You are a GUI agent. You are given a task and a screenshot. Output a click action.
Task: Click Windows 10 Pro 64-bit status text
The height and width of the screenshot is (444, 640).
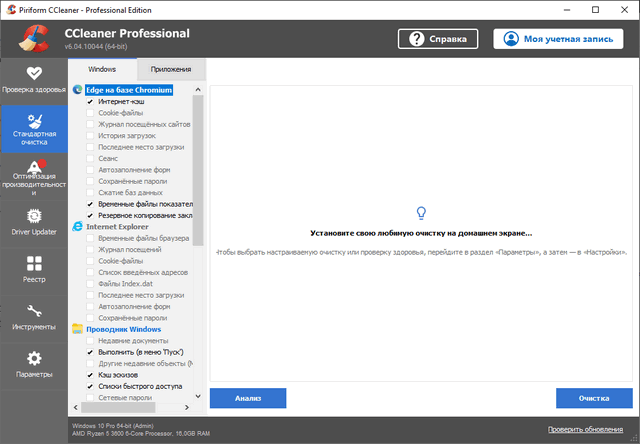click(113, 426)
